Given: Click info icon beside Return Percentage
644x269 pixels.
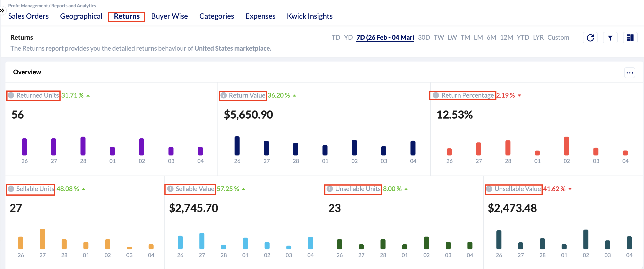Looking at the screenshot, I should click(436, 95).
